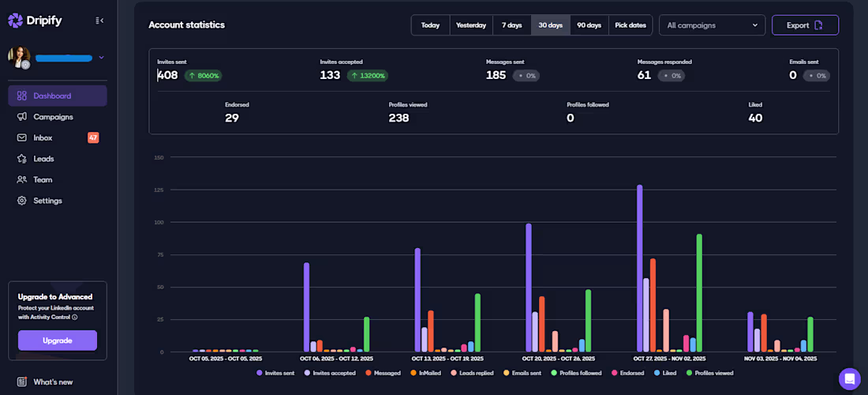The image size is (868, 395).
Task: Open the Dripify logo home
Action: pos(35,21)
